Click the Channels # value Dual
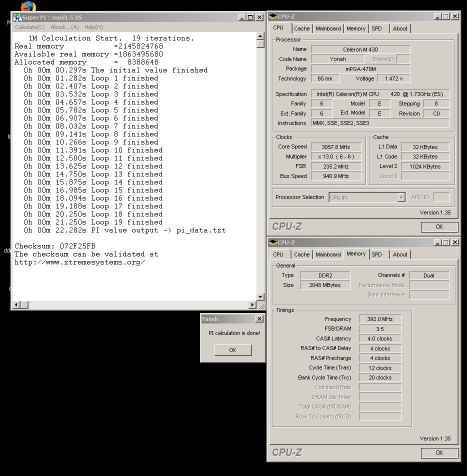467x476 pixels. tap(429, 275)
